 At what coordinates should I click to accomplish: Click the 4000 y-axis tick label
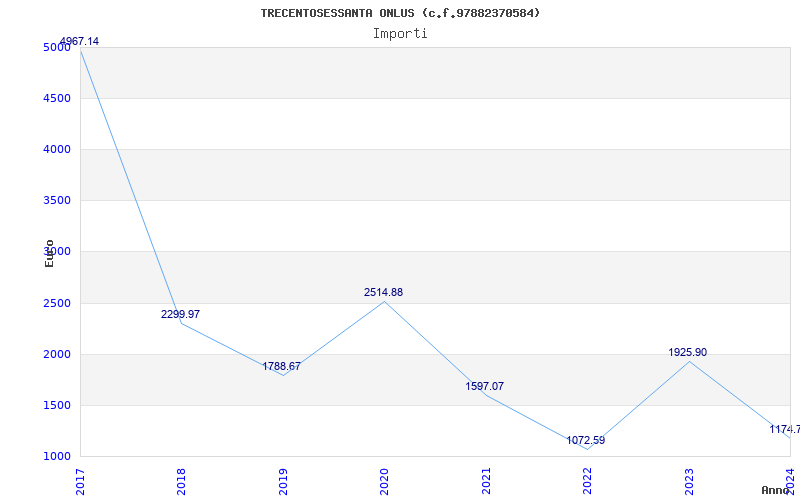[x=57, y=149]
